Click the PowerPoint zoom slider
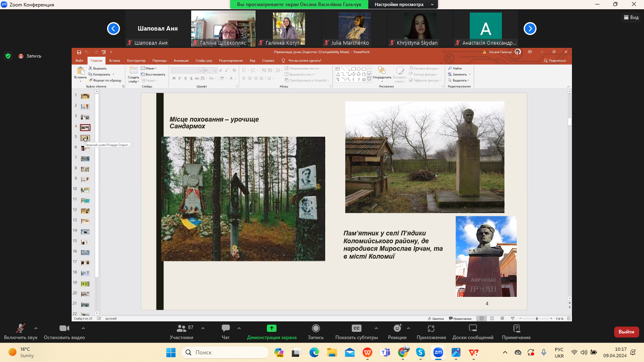This screenshot has width=644, height=362. pyautogui.click(x=537, y=319)
